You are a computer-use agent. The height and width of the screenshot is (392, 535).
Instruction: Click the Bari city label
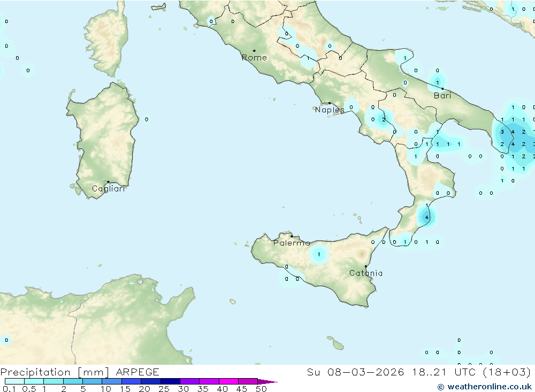pos(442,96)
